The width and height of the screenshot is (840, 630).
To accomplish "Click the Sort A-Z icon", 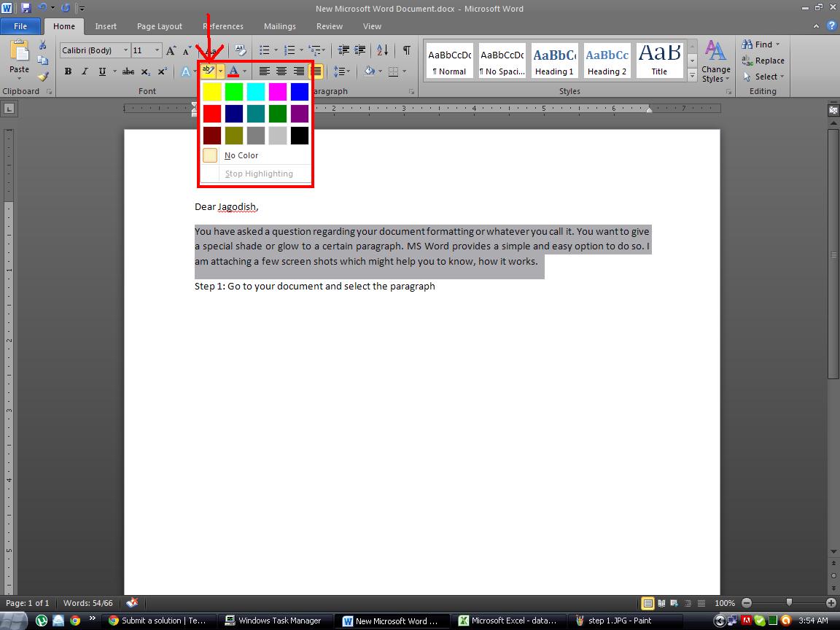I will point(382,50).
